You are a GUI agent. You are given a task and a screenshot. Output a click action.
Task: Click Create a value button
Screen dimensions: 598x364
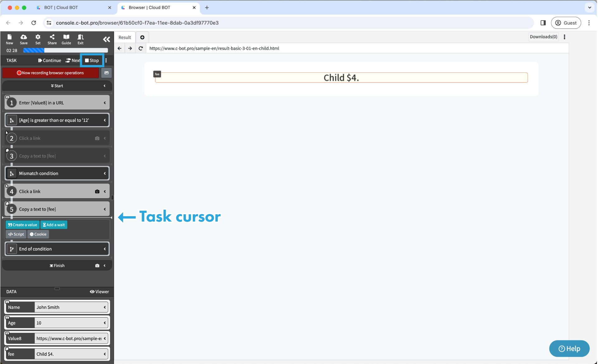click(x=22, y=225)
